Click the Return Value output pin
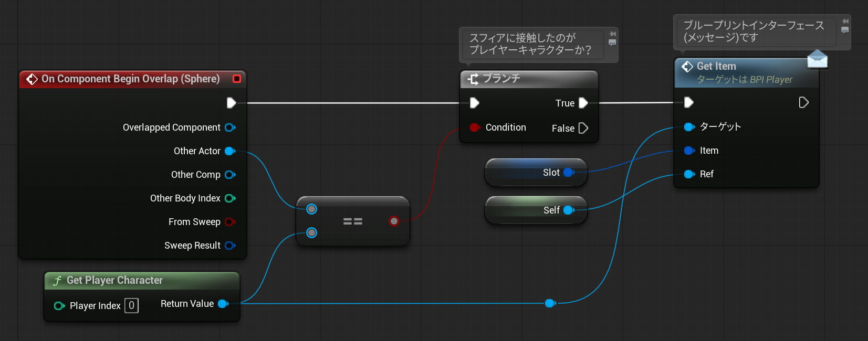 (x=223, y=304)
